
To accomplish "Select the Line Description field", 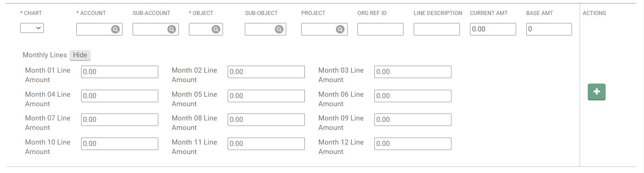I will click(437, 29).
